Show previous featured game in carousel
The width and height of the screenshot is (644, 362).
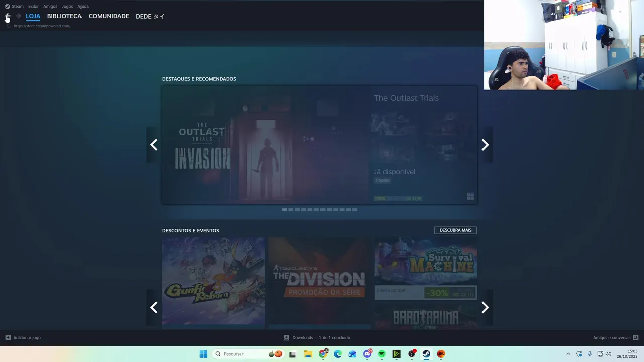pyautogui.click(x=154, y=145)
